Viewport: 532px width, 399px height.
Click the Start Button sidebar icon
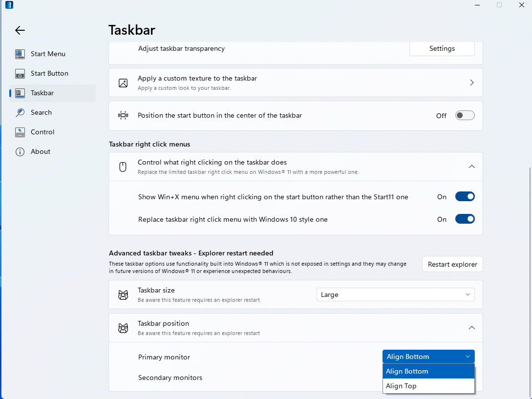[x=20, y=74]
